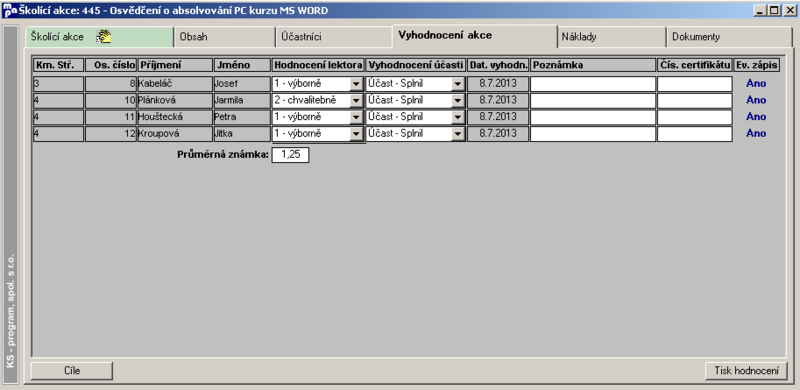Maximize the Školící akce window
800x390 pixels.
774,10
